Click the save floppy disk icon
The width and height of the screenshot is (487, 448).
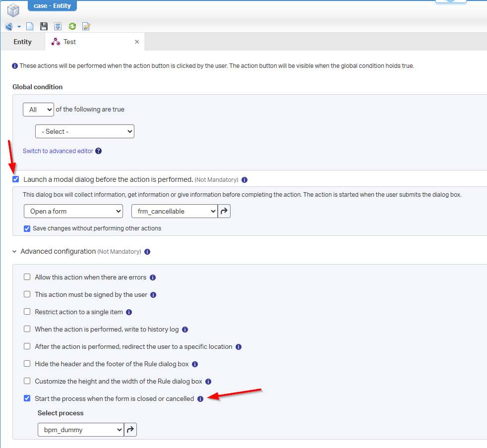[x=44, y=26]
